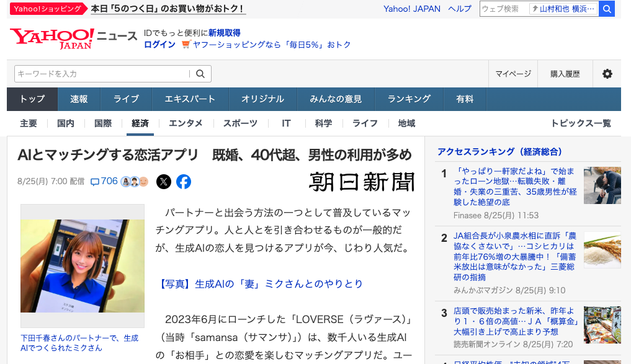Open the エキスパート tab
The height and width of the screenshot is (364, 631).
190,99
